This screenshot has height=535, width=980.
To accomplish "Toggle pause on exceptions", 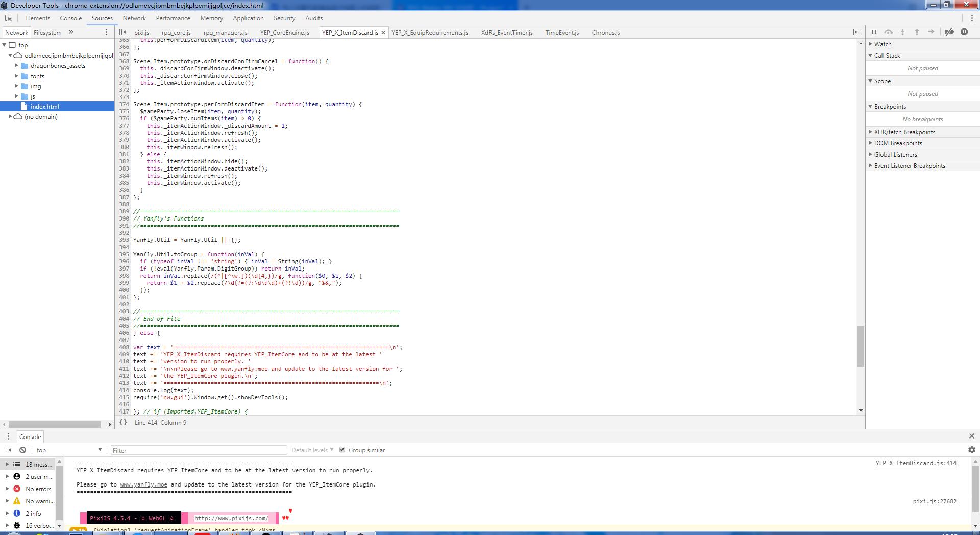I will [x=964, y=32].
